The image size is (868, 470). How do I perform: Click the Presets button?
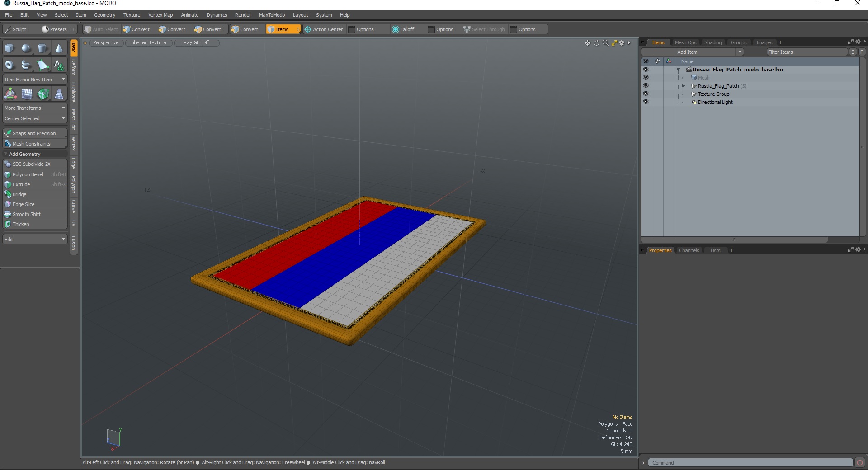pos(58,29)
